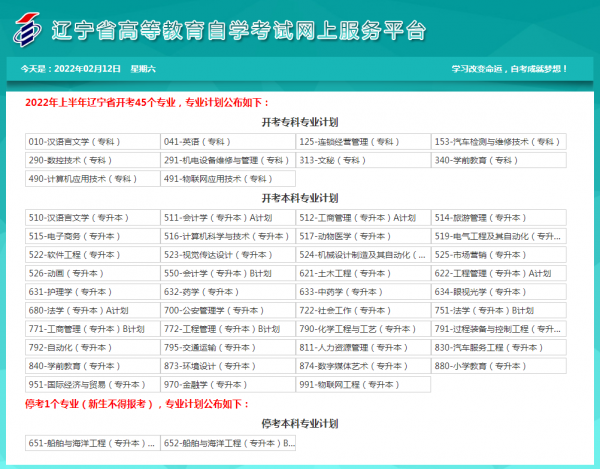Click the platform logo icon in the header
The height and width of the screenshot is (469, 600).
coord(27,29)
